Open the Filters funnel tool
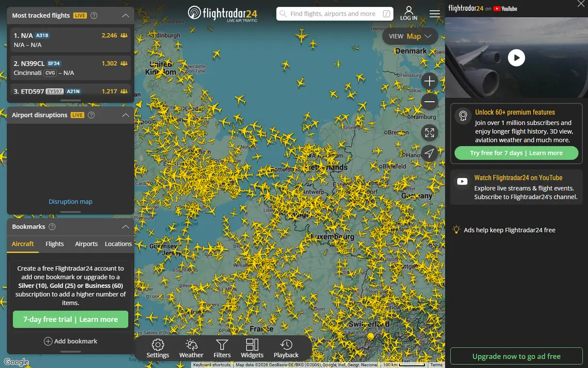588x368 pixels. point(222,349)
